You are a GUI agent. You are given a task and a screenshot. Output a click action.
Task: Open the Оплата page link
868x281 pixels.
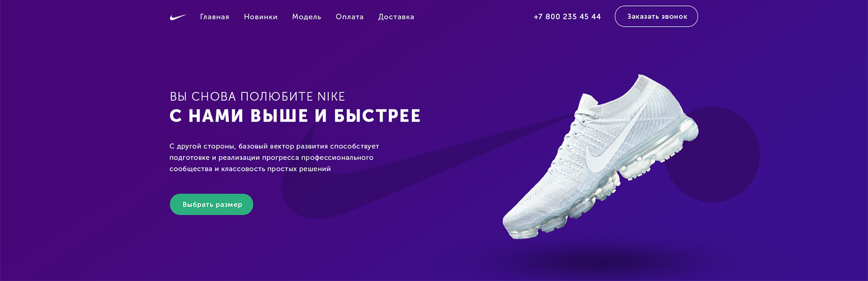349,17
